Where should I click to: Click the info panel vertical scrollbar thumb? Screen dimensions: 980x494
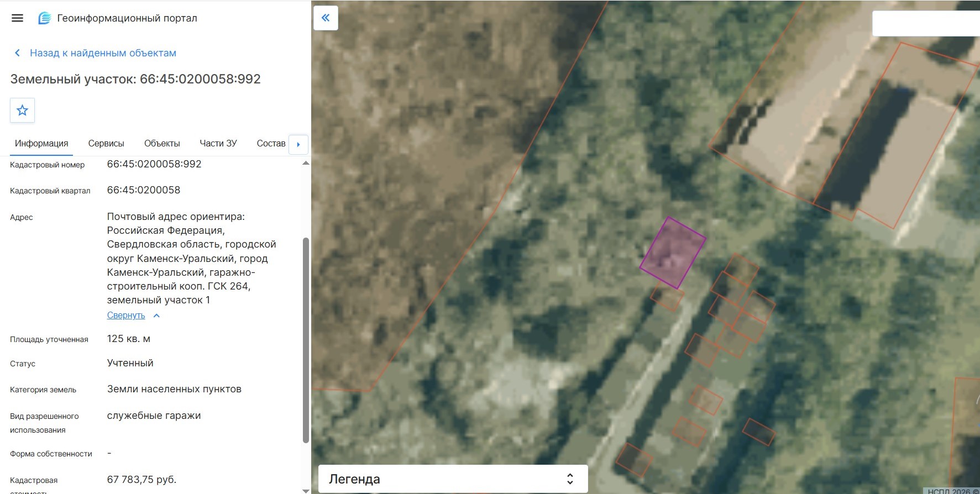tap(306, 340)
